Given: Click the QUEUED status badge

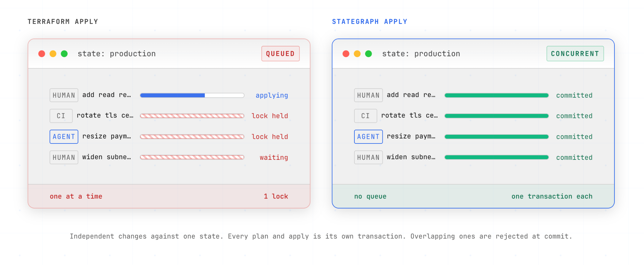Looking at the screenshot, I should tap(280, 54).
